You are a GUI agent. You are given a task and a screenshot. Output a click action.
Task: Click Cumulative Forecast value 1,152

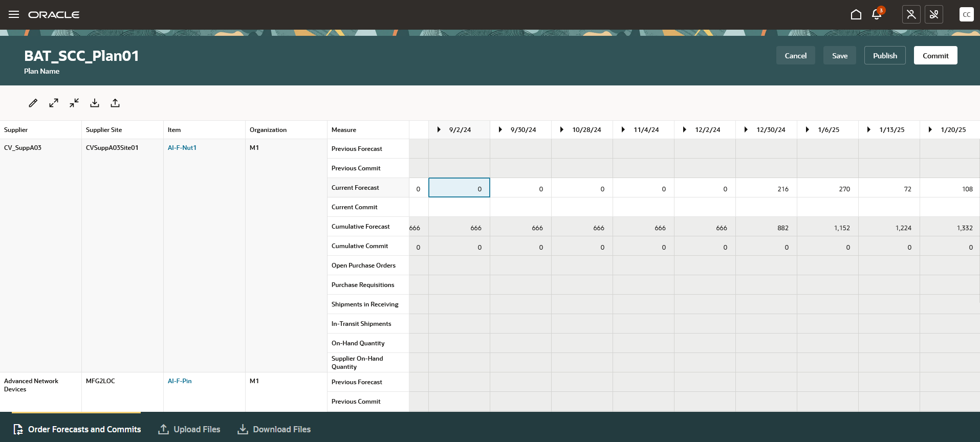click(x=827, y=227)
